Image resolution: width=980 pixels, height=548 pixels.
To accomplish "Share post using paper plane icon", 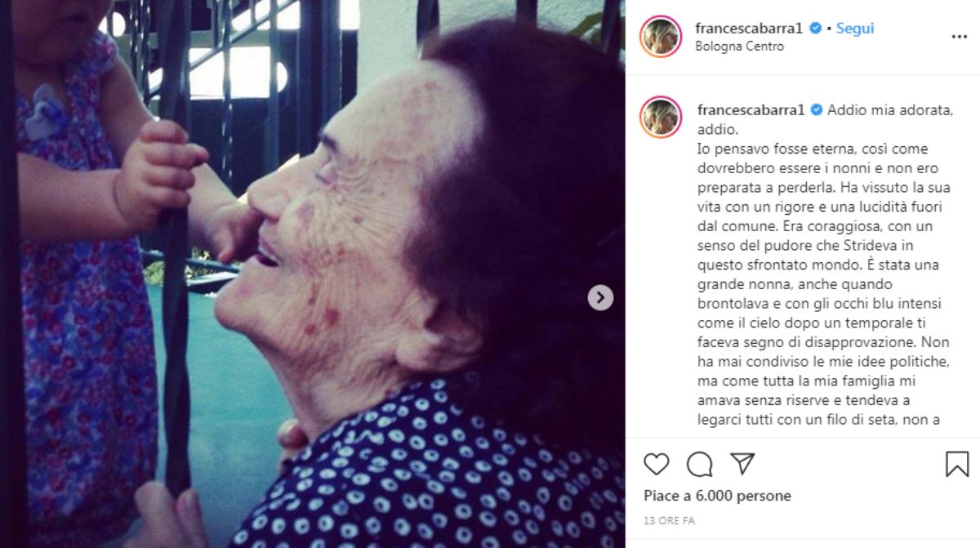I will (742, 464).
